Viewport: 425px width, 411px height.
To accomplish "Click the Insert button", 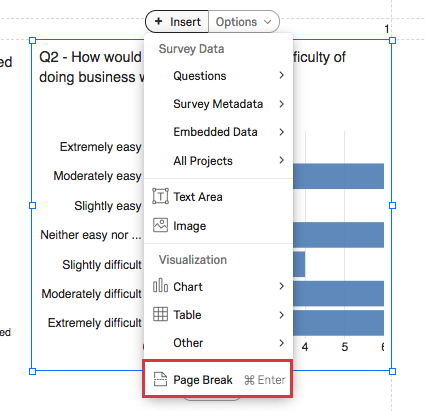I will click(x=177, y=22).
